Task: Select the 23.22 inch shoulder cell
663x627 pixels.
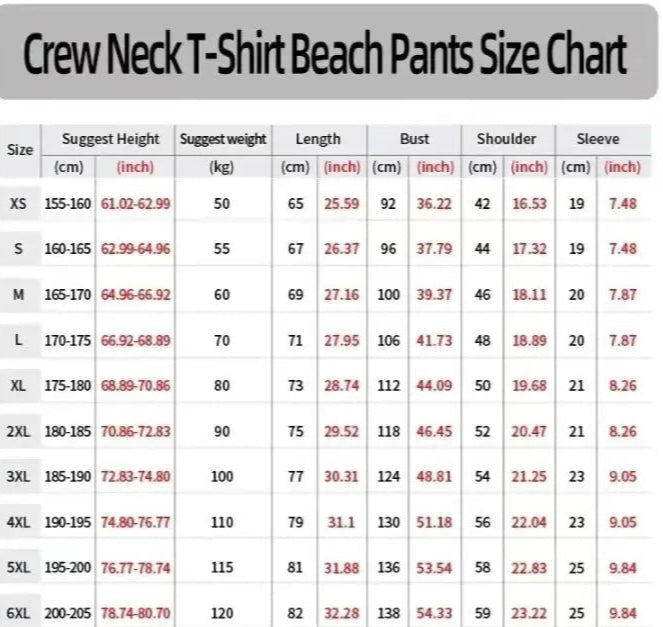Action: pos(529,612)
